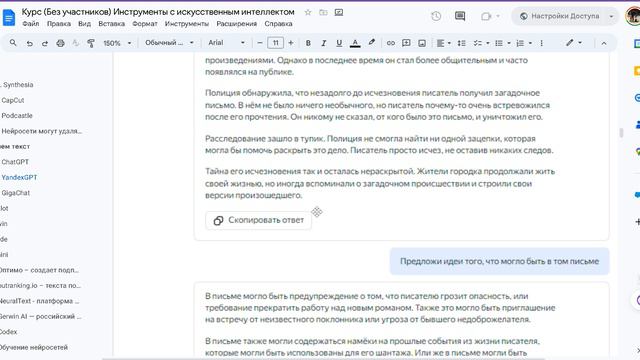Insert an image

(x=422, y=43)
